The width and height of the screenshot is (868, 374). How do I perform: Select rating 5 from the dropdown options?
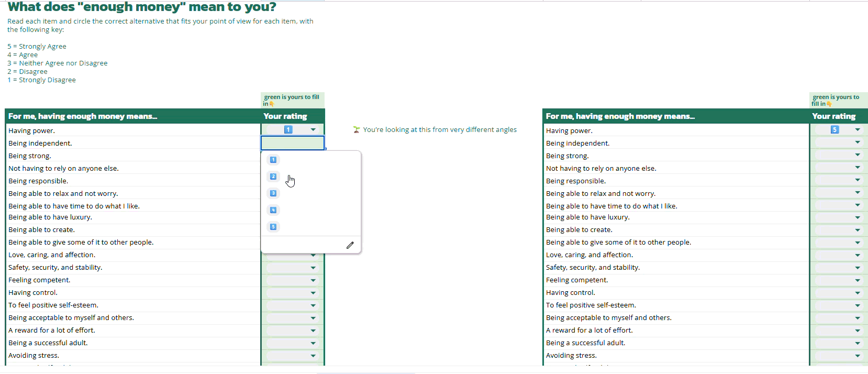tap(273, 227)
